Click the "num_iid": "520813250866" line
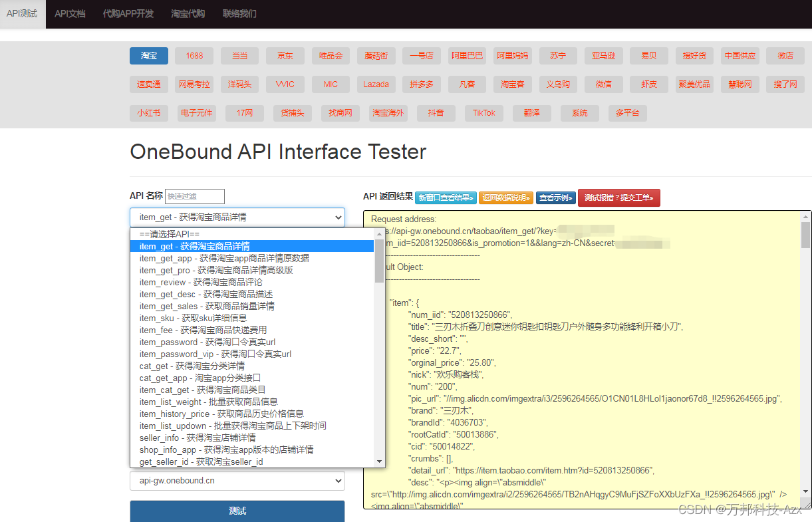812x522 pixels. tap(460, 315)
